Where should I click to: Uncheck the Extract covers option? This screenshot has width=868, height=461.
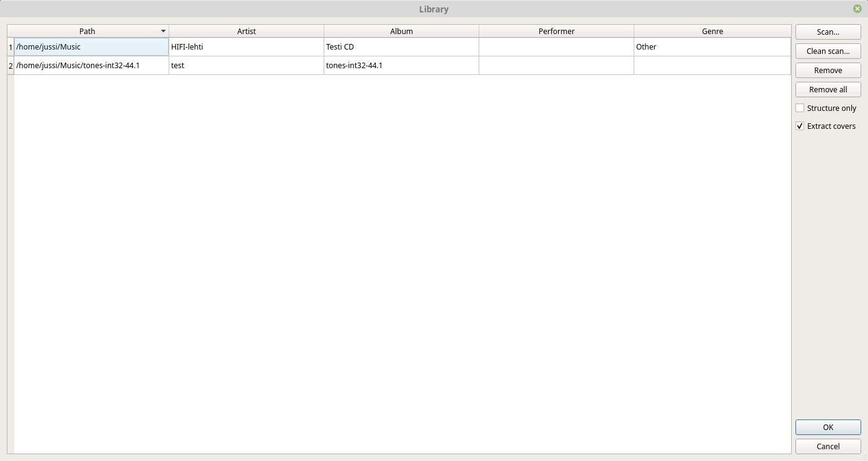(800, 126)
